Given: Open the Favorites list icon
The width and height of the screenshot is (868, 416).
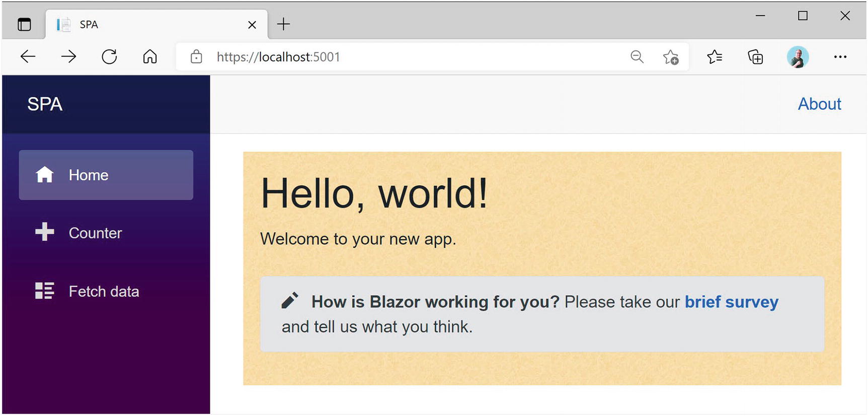Looking at the screenshot, I should pyautogui.click(x=715, y=57).
